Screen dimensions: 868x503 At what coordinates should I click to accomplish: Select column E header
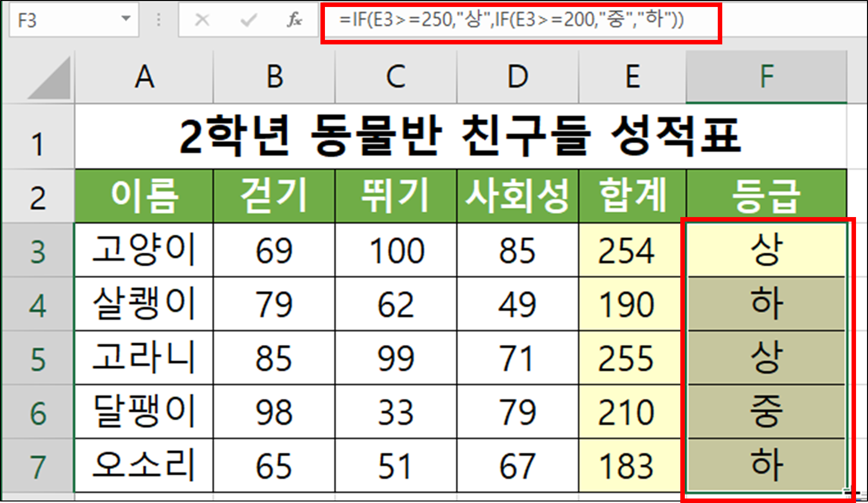(x=632, y=77)
